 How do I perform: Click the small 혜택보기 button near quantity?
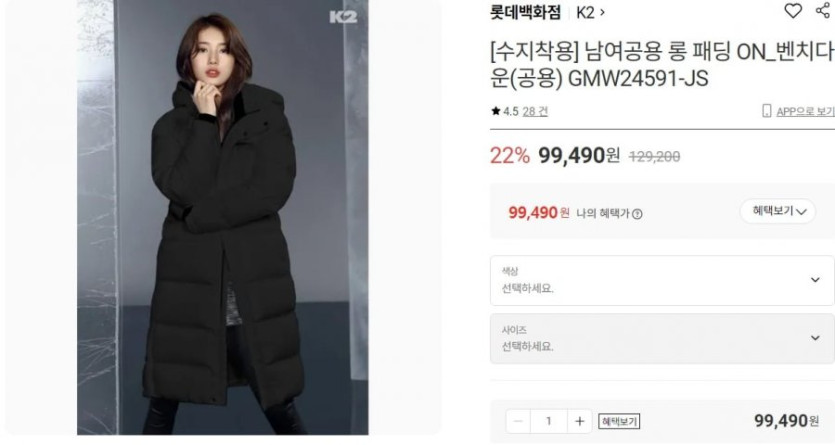(619, 422)
